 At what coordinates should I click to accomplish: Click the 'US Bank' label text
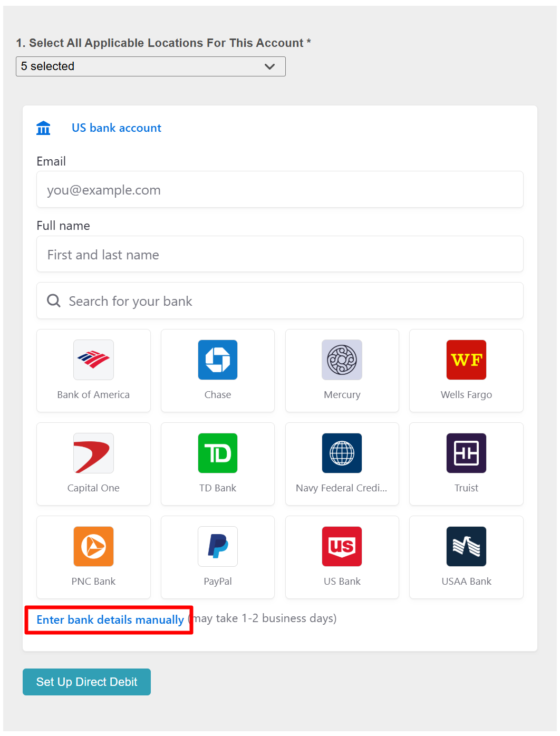pos(342,581)
